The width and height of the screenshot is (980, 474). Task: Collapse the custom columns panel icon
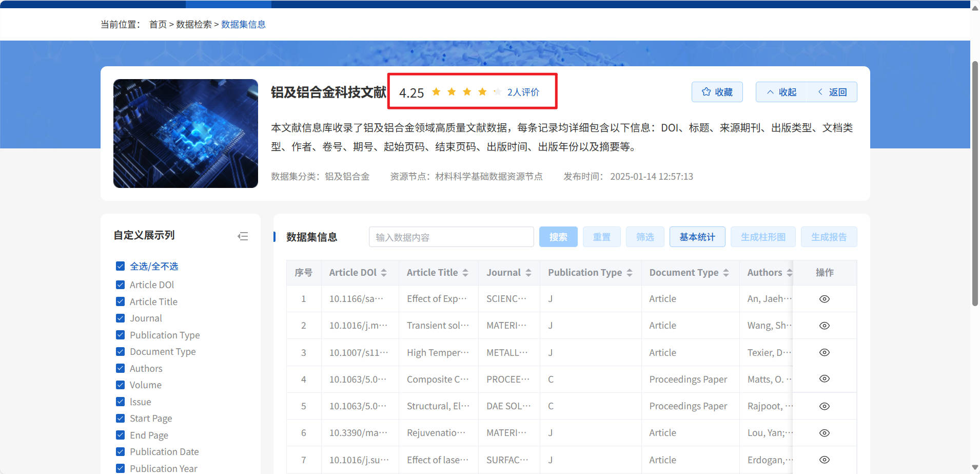click(x=243, y=236)
